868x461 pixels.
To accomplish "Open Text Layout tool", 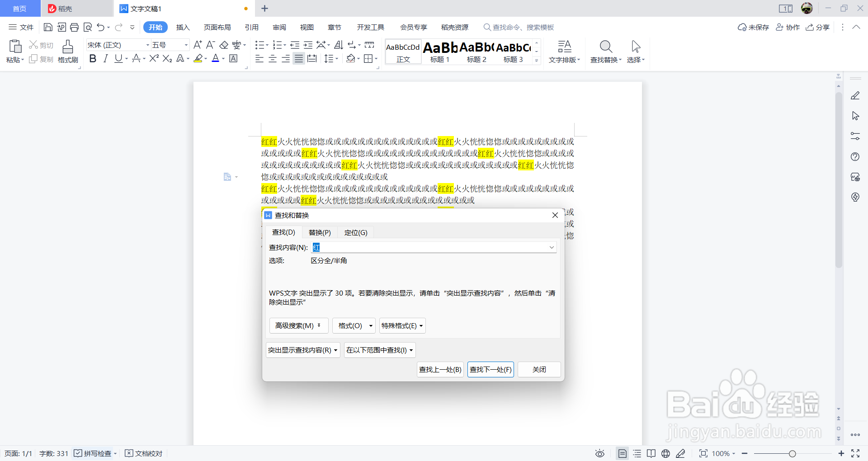I will pyautogui.click(x=564, y=52).
